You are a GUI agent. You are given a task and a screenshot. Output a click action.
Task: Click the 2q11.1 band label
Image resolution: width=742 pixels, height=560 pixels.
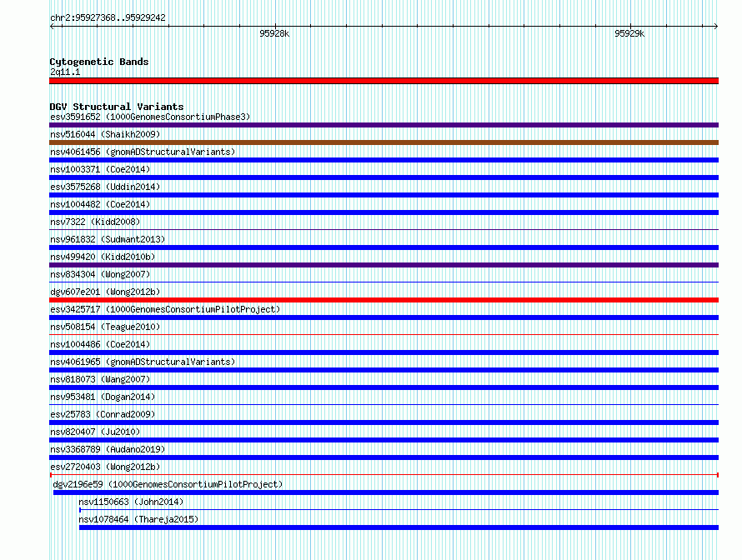coord(65,72)
